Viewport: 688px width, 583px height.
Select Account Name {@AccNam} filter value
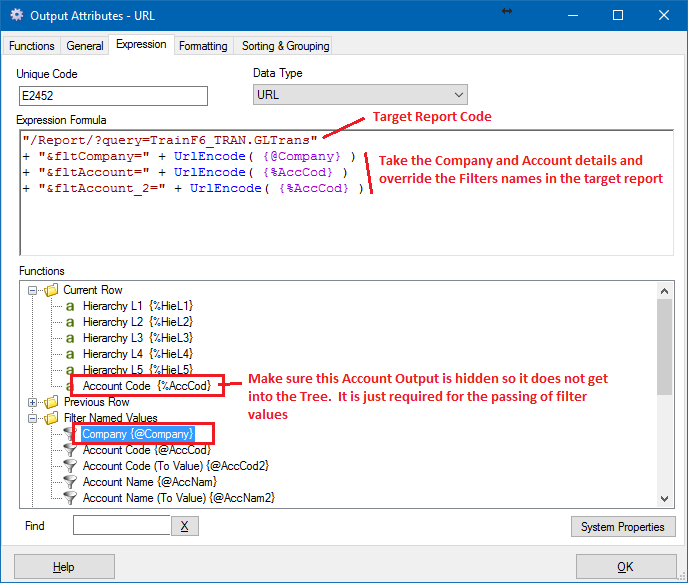(x=150, y=482)
